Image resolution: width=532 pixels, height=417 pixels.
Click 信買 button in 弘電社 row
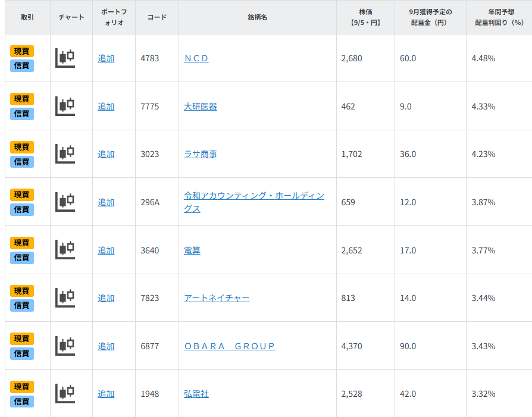(21, 402)
